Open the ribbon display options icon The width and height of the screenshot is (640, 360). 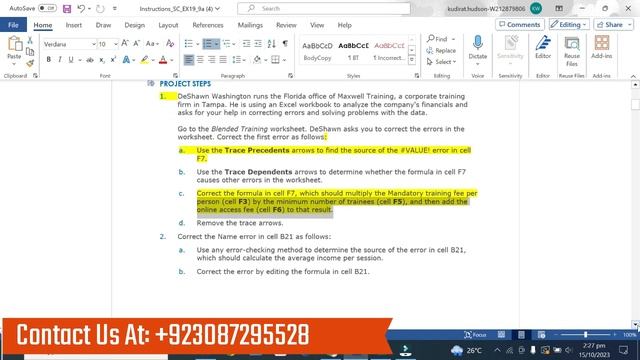point(559,9)
